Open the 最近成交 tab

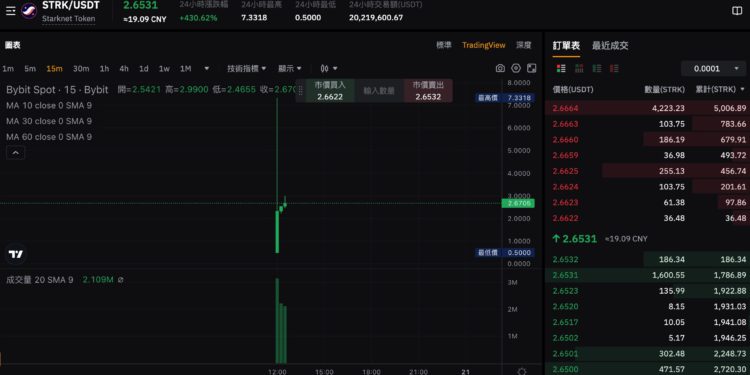tap(610, 45)
